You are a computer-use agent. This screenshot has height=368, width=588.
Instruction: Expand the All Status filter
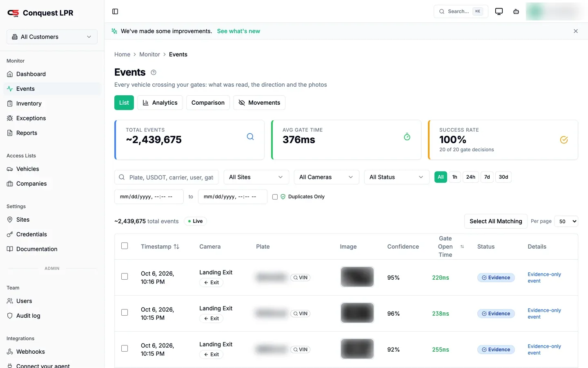click(397, 177)
